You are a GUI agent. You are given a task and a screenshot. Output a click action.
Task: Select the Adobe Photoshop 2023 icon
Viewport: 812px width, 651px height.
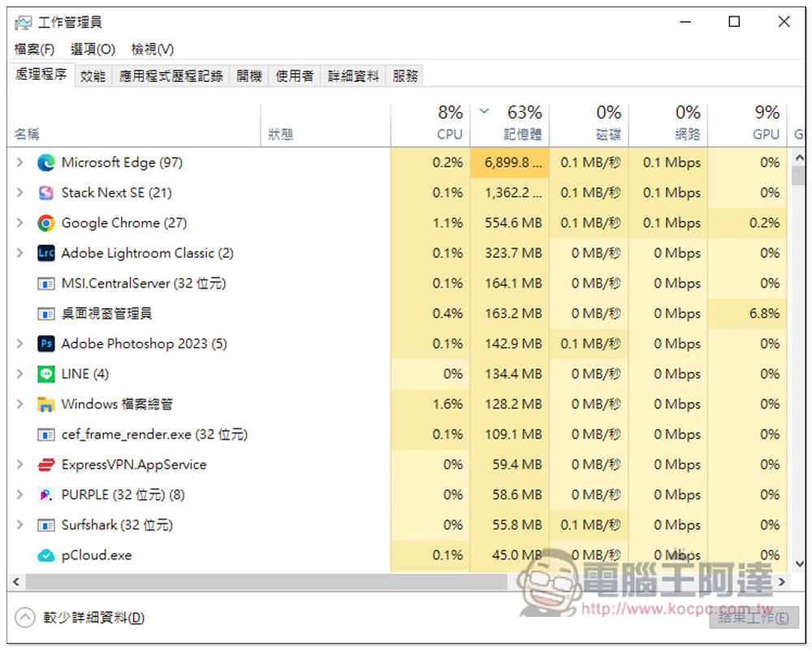click(46, 344)
